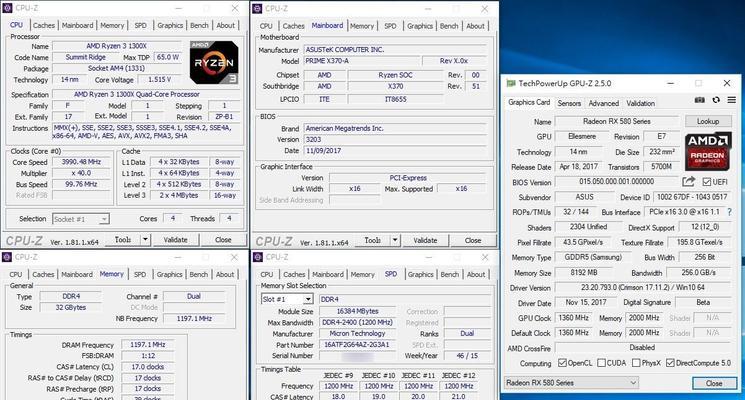Viewport: 745px width, 400px height.
Task: Open the Tools dropdown arrow in the Mainboard window
Action: pos(395,240)
